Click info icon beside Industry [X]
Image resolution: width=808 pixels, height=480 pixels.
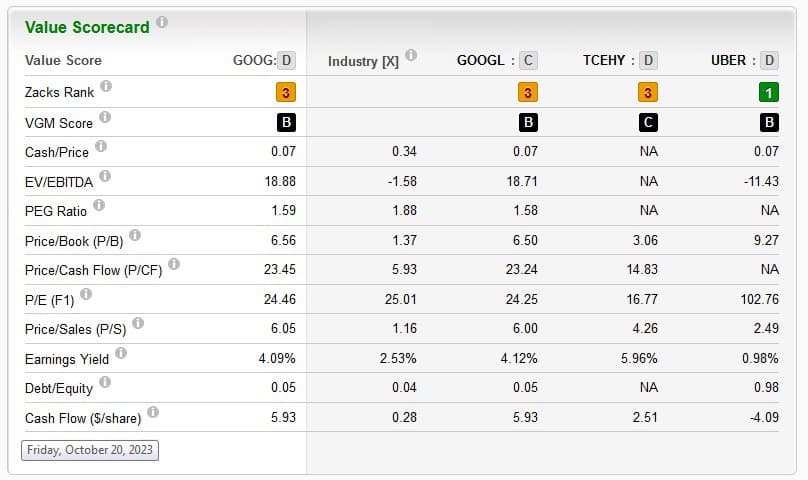(411, 56)
